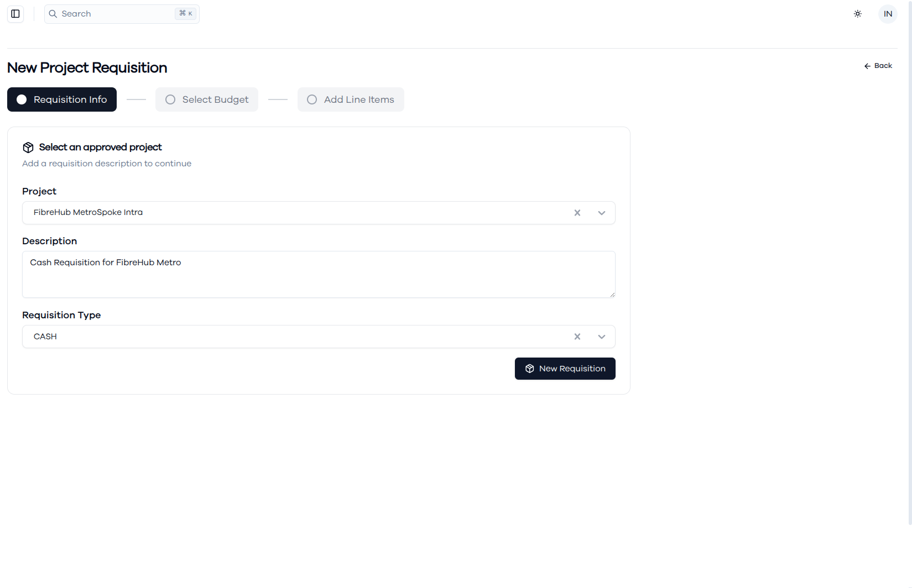This screenshot has height=588, width=912.
Task: Open the FibreHub MetroSpoke Intra combo box
Action: pos(319,213)
